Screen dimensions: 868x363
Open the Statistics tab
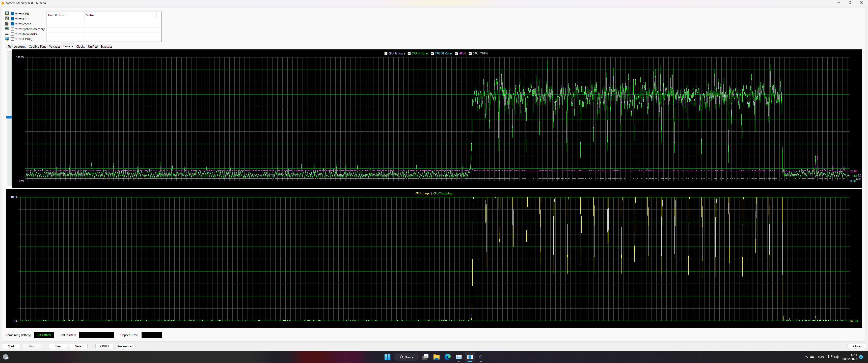point(106,46)
